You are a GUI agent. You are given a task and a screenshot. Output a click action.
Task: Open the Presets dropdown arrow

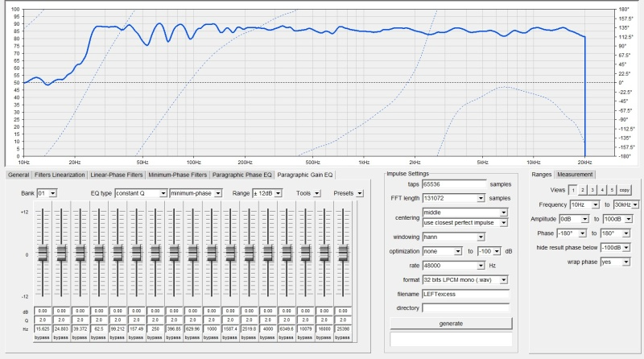pos(360,193)
